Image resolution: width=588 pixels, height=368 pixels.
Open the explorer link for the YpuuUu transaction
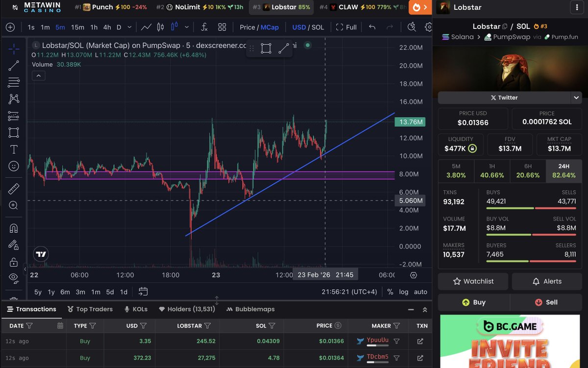(x=420, y=341)
